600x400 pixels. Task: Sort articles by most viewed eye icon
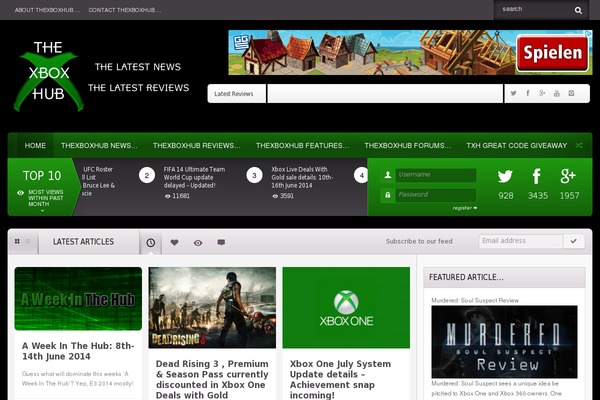(198, 243)
